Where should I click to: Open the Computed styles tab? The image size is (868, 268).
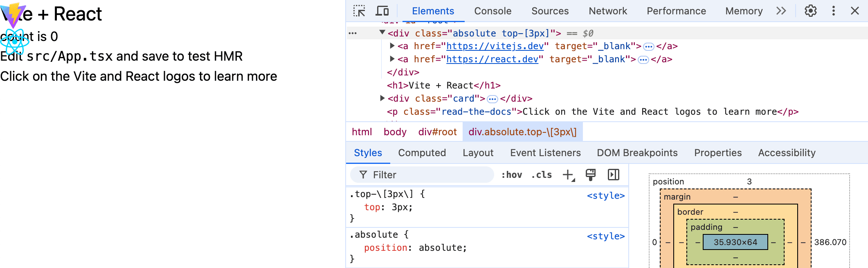pos(422,153)
